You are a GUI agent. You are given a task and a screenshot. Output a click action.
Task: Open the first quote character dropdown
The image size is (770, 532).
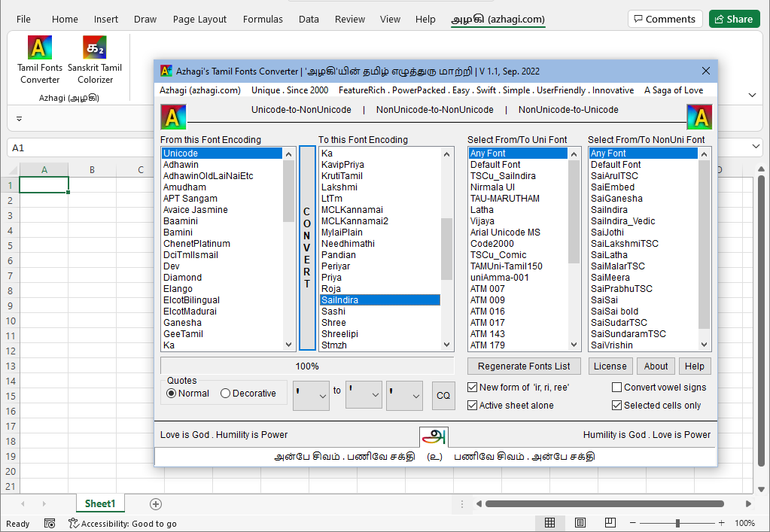(311, 395)
